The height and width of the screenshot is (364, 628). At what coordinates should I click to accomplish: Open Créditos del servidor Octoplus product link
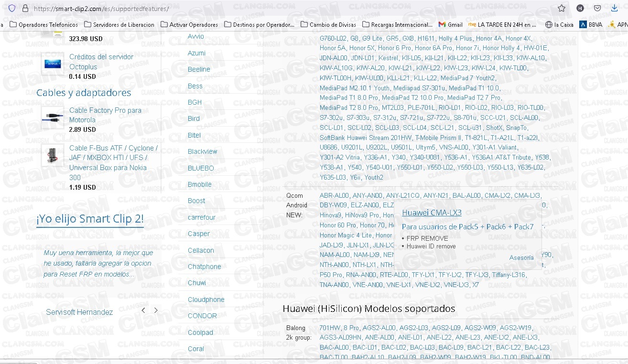[x=101, y=62]
